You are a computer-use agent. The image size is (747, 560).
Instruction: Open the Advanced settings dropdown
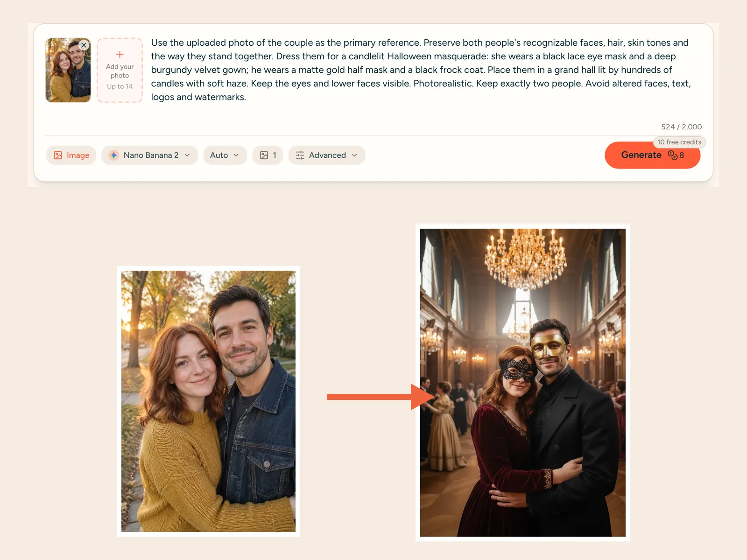(x=327, y=155)
